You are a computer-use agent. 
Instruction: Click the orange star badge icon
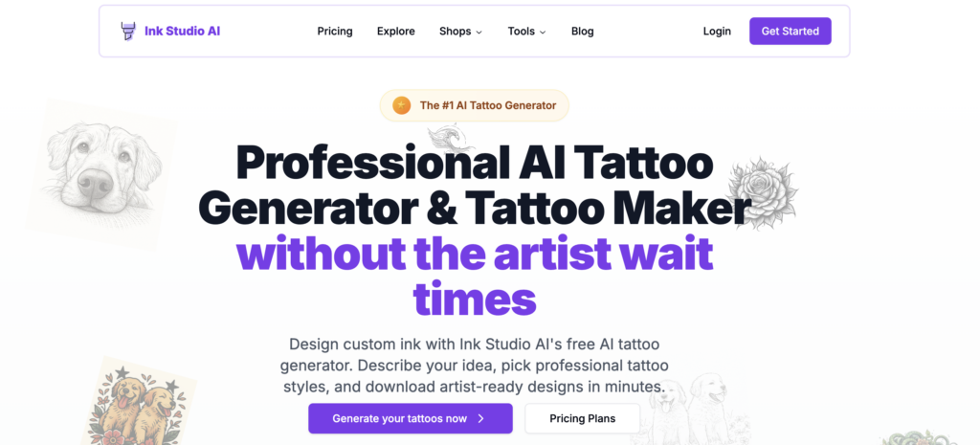pos(401,105)
